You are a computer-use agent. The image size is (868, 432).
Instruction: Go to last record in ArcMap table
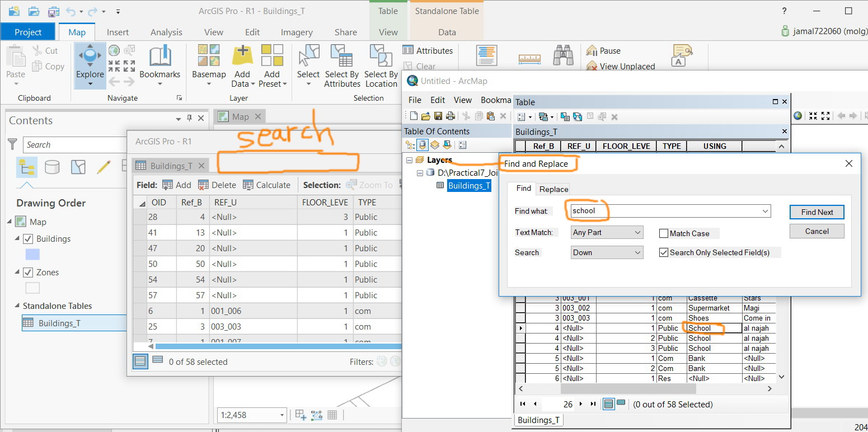593,404
